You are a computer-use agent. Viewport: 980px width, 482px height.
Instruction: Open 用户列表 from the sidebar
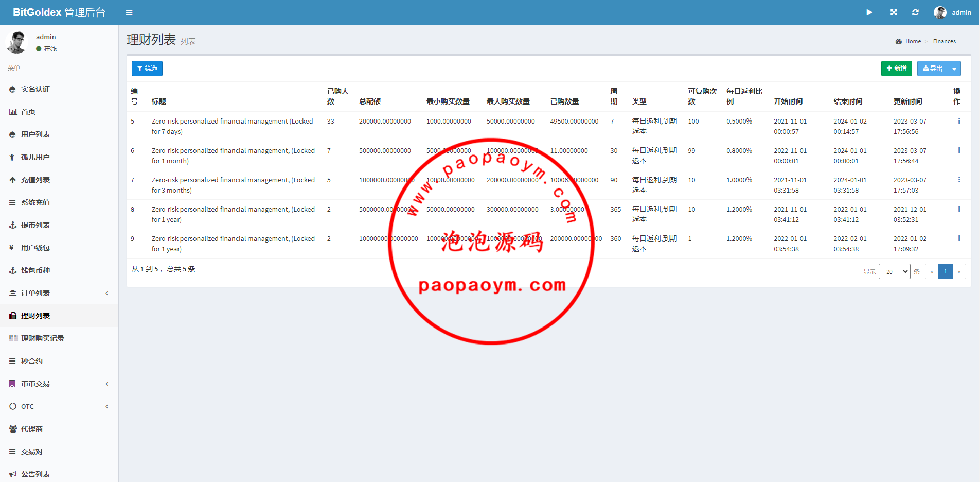tap(35, 134)
